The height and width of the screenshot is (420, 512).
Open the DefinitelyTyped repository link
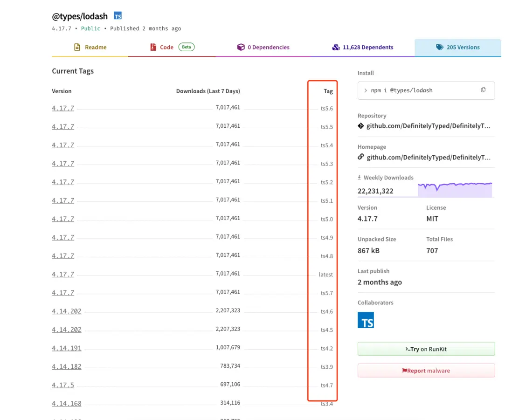point(428,126)
